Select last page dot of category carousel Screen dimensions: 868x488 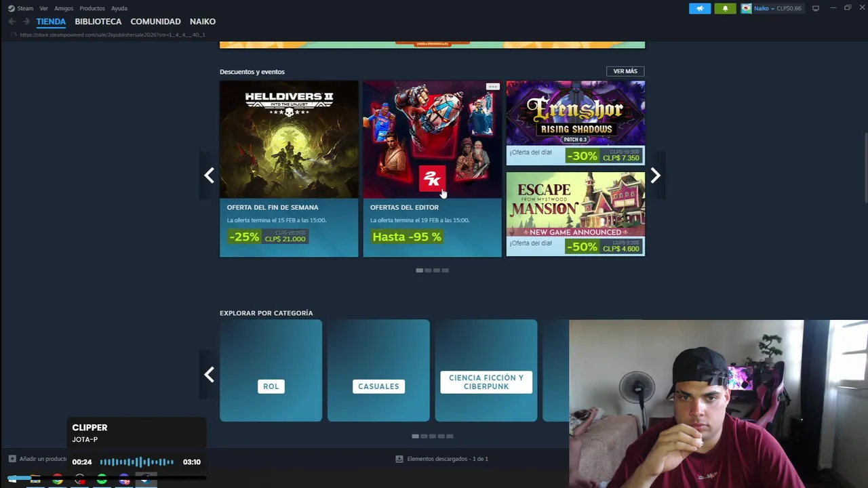450,436
